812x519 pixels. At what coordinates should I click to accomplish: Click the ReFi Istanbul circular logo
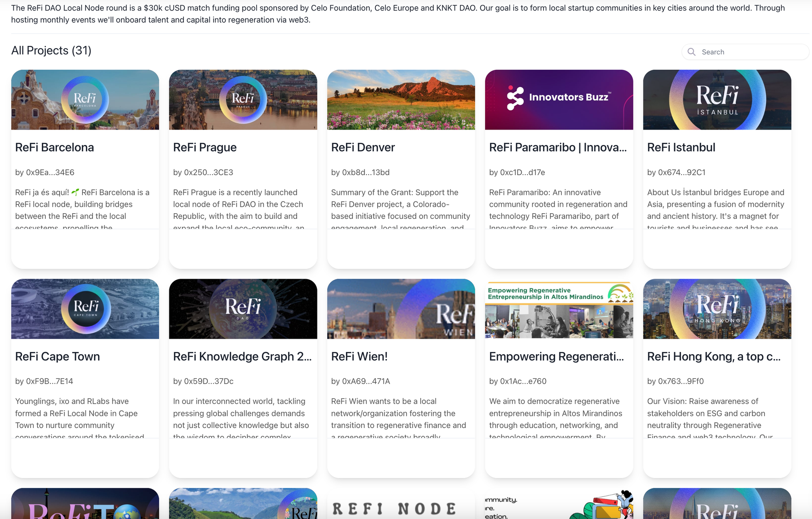pyautogui.click(x=717, y=100)
